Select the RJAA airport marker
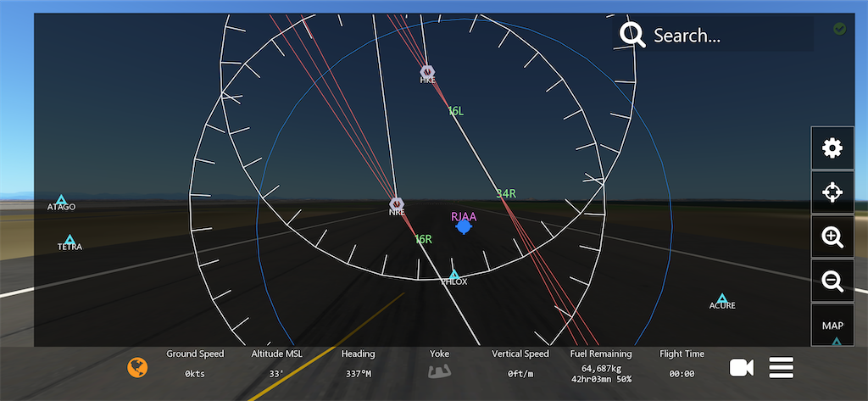 tap(464, 223)
